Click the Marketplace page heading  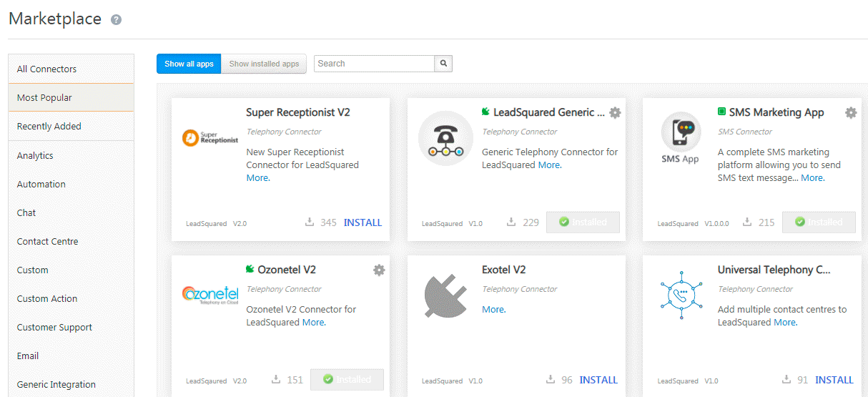[x=55, y=19]
